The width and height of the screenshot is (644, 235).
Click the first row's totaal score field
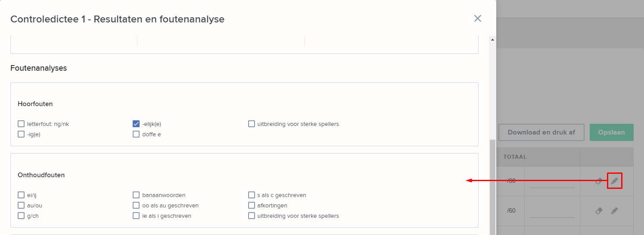point(552,181)
